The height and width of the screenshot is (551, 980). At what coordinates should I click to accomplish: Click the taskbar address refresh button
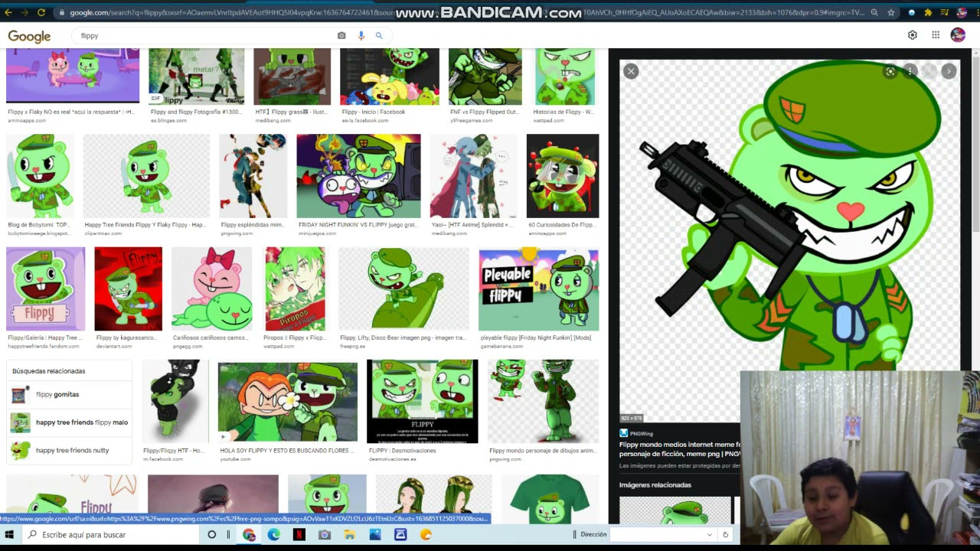(725, 535)
